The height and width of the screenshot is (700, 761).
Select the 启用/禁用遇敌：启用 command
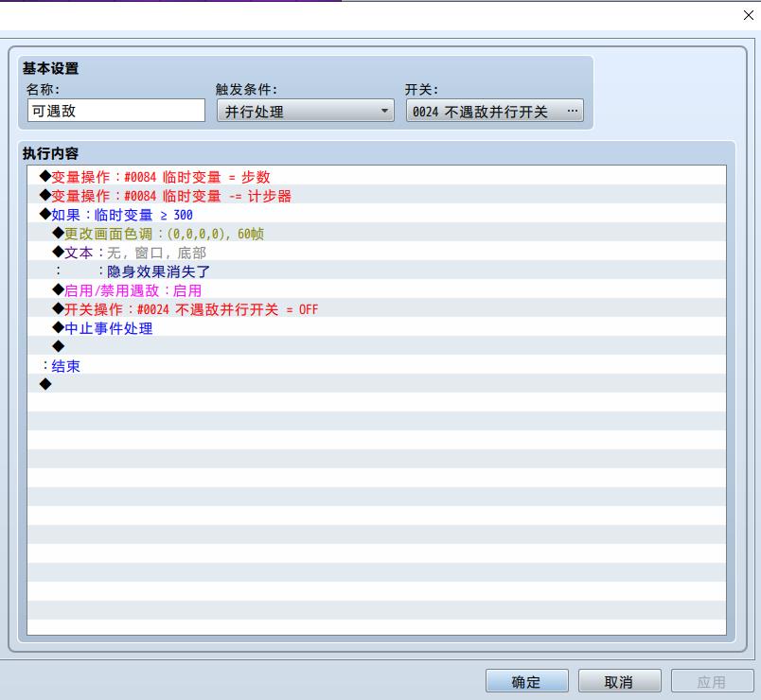point(377,290)
